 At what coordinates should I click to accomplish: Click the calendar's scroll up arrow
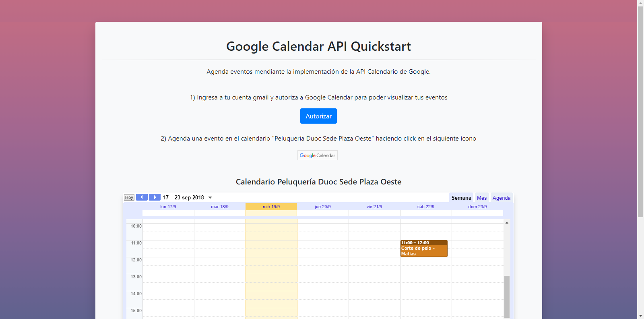[507, 223]
